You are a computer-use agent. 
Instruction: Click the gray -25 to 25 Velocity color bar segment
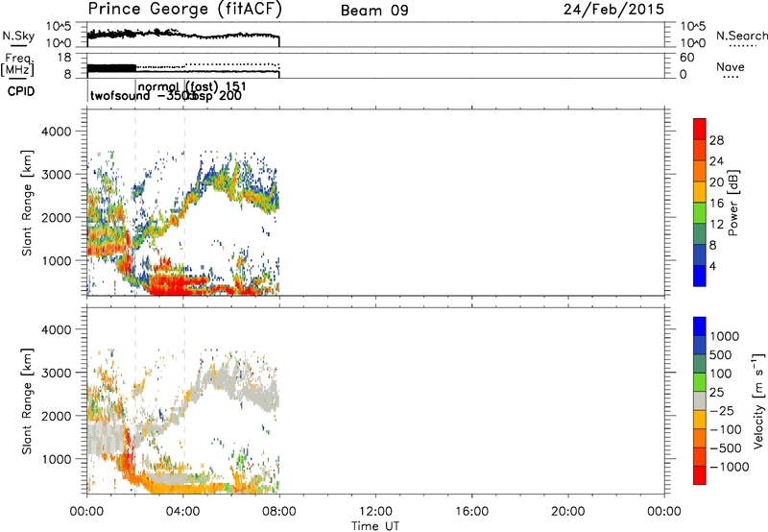tap(700, 401)
